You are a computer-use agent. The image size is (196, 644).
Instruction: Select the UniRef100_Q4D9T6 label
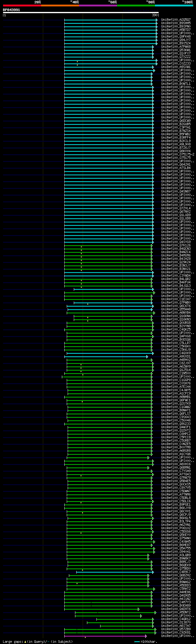coord(176,609)
